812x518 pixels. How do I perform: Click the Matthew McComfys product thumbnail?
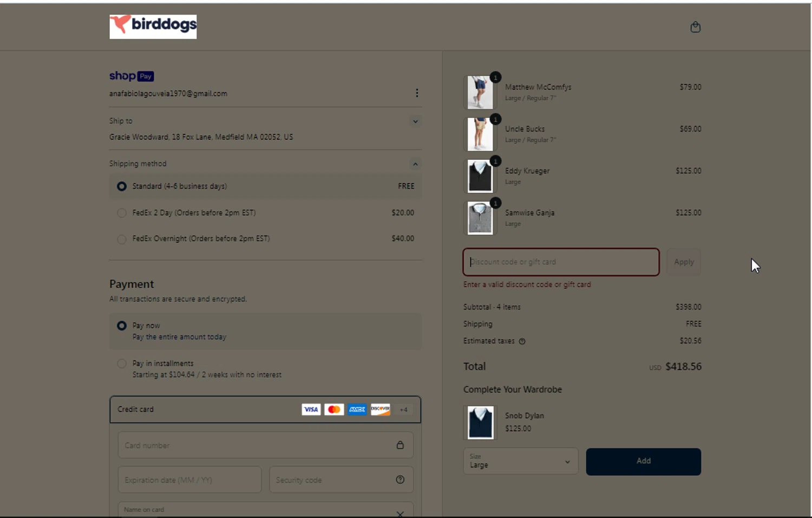480,92
